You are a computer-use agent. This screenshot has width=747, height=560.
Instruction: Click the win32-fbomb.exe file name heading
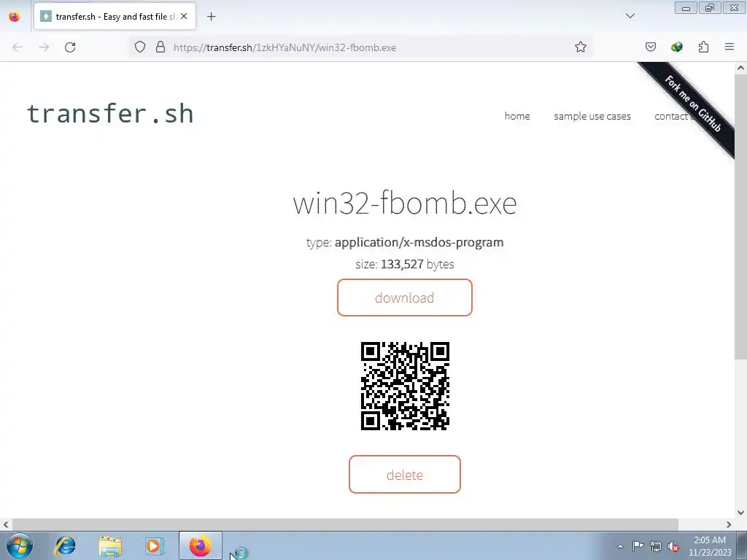click(404, 203)
